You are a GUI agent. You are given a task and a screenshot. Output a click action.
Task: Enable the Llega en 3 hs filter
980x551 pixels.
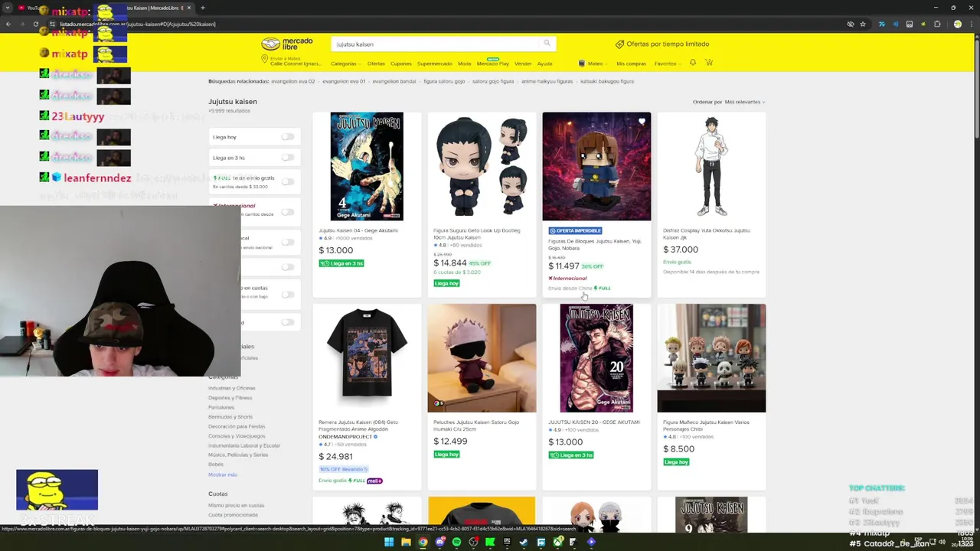287,158
